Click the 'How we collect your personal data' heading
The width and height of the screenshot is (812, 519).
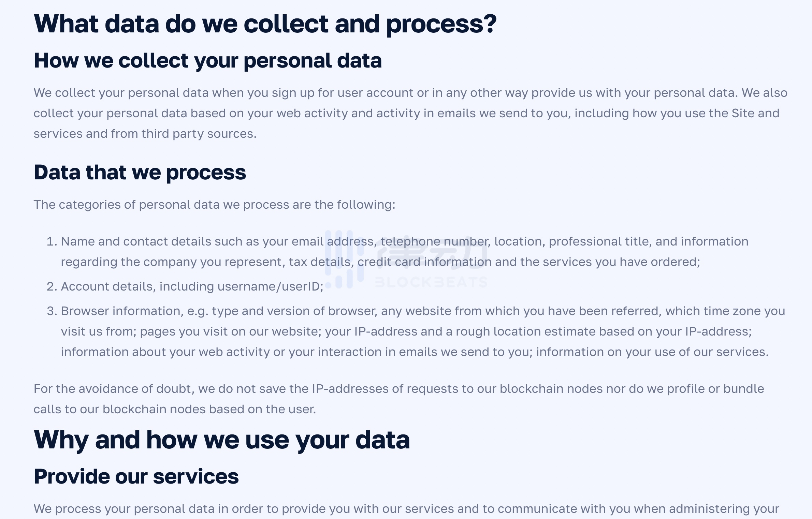point(207,61)
